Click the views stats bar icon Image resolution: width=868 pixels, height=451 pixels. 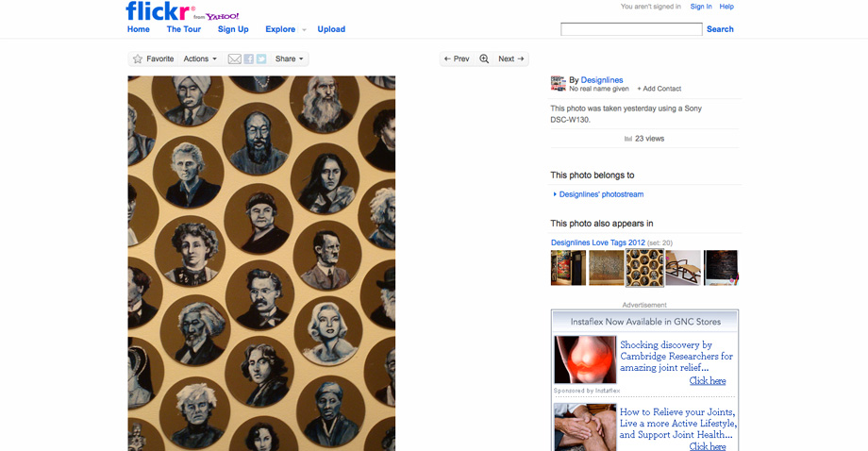tap(628, 139)
